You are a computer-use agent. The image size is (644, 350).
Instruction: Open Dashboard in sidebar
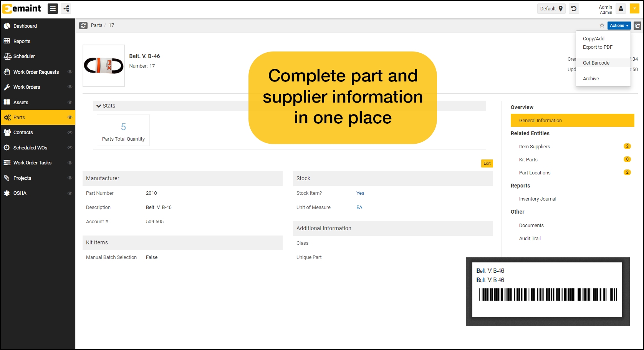click(38, 26)
